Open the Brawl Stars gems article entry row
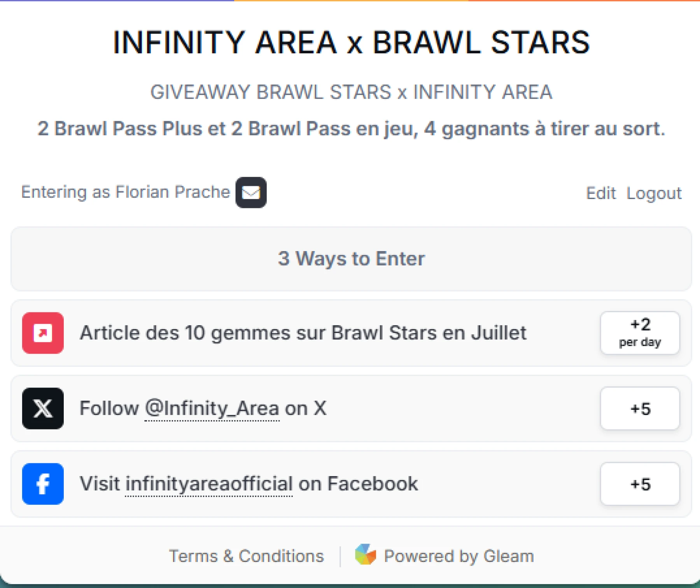Viewport: 700px width, 588px height. 303,333
